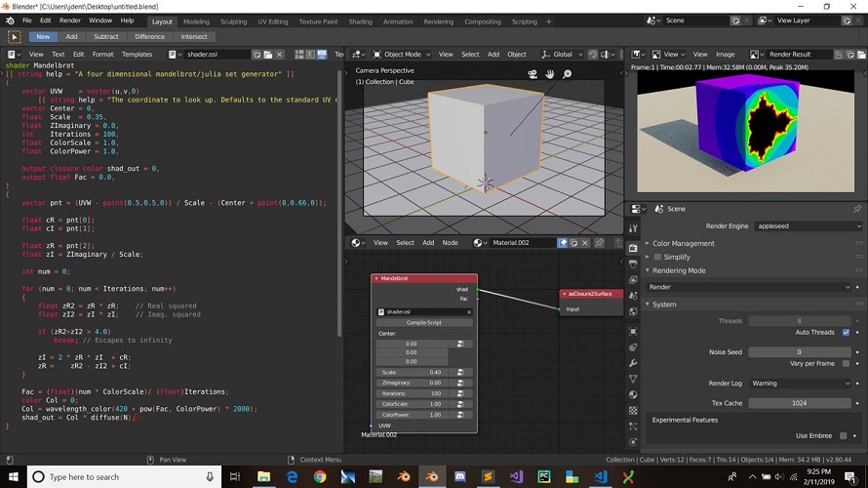Open Global transform orientation dropdown
The height and width of the screenshot is (488, 868).
click(562, 55)
